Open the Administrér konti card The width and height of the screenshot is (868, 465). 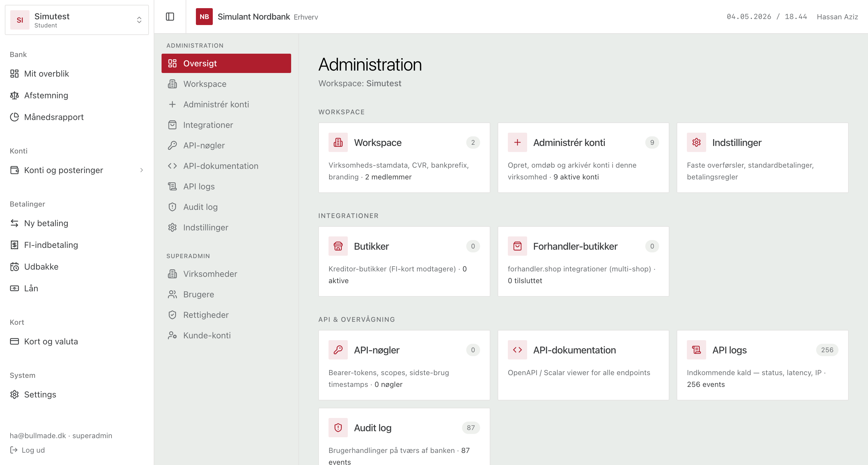[583, 158]
